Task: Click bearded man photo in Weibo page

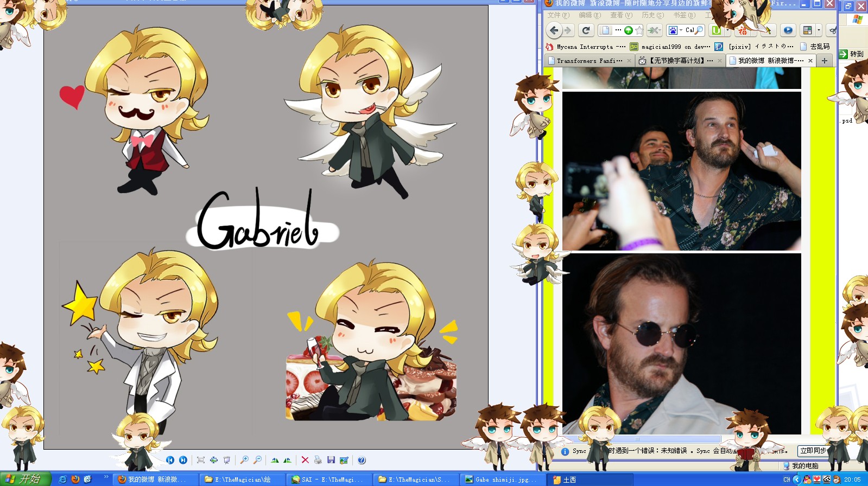Action: coord(682,171)
